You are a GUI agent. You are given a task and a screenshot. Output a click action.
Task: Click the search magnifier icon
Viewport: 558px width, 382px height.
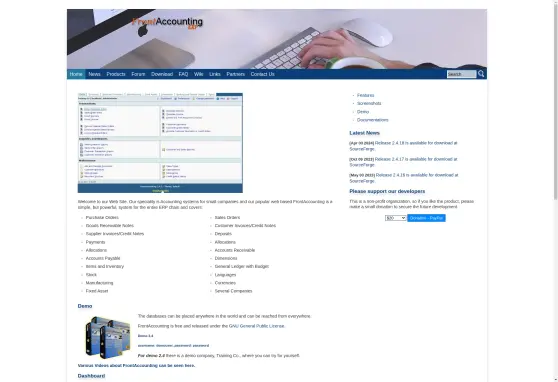[481, 74]
